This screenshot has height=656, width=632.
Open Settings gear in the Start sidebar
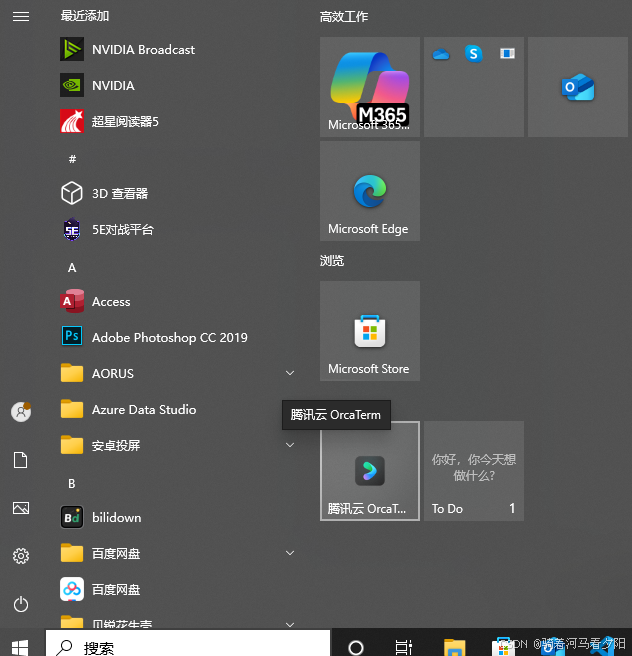tap(21, 556)
